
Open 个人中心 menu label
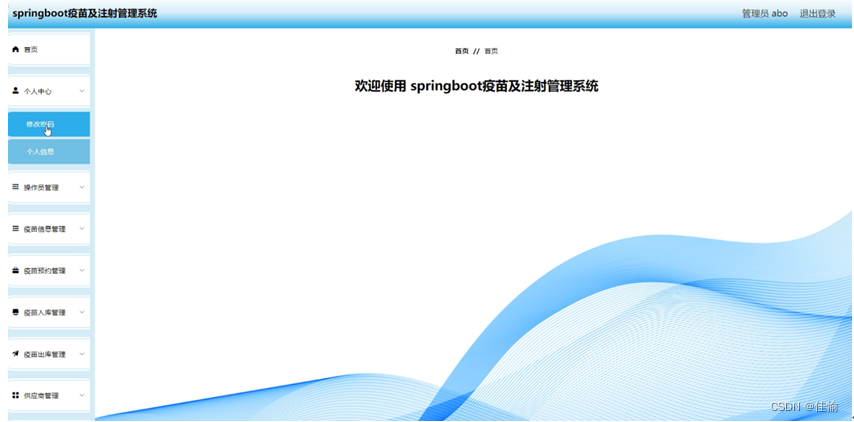coord(38,91)
